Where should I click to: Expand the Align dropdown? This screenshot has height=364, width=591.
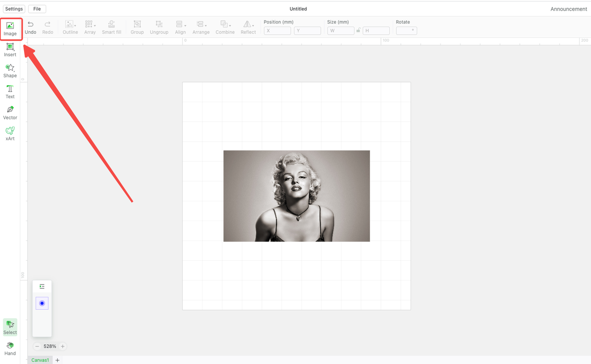pos(180,27)
